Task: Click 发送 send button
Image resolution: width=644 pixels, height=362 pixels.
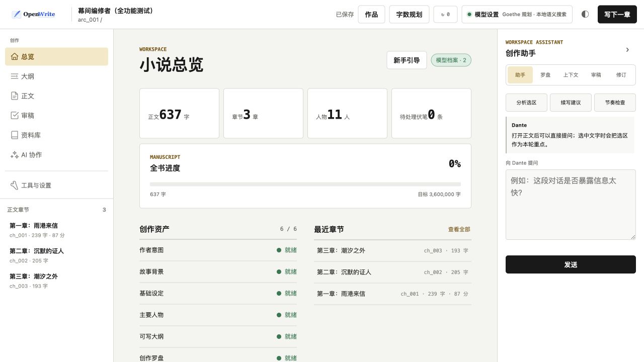Action: [x=571, y=264]
